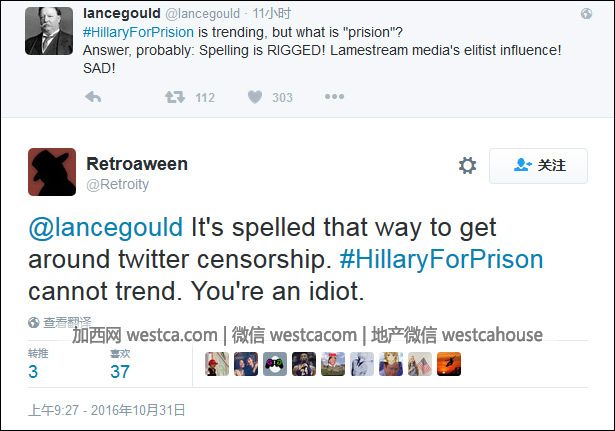
Task: Open the first liker avatar with the red hat
Action: pos(217,364)
